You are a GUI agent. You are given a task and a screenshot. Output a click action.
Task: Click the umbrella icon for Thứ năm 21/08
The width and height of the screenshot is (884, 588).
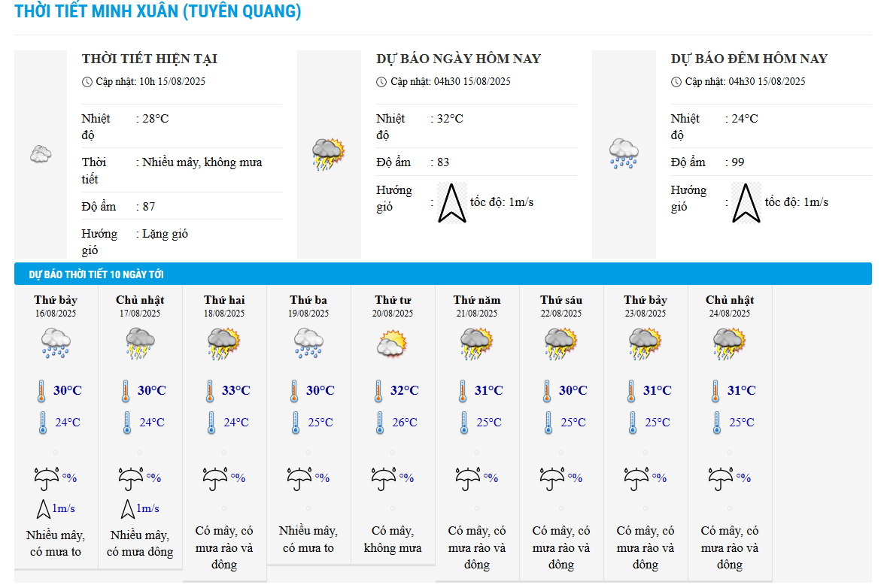(468, 477)
